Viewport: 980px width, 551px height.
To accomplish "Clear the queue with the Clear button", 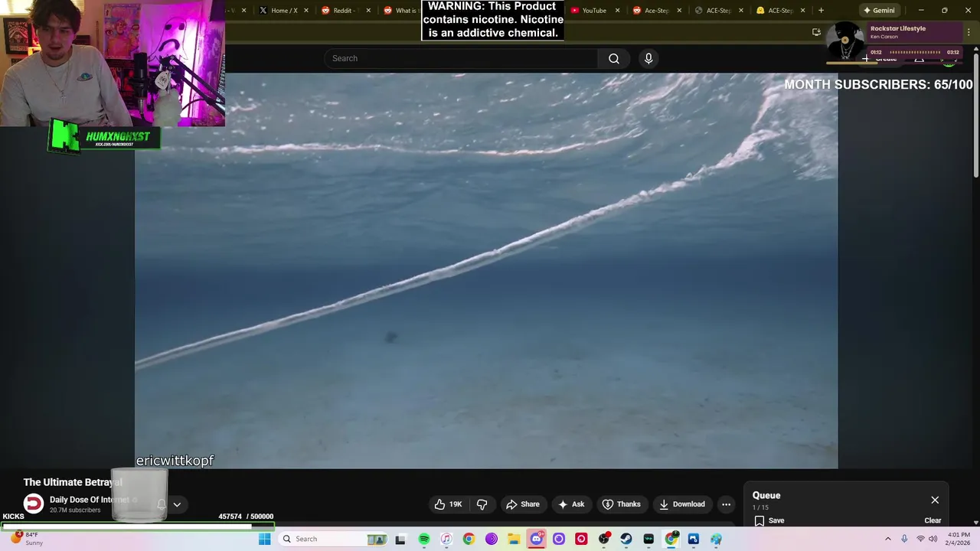I will pos(933,520).
